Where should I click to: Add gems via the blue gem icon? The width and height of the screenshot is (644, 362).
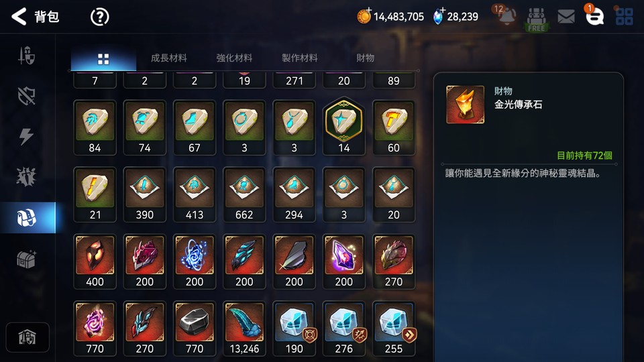click(x=439, y=16)
